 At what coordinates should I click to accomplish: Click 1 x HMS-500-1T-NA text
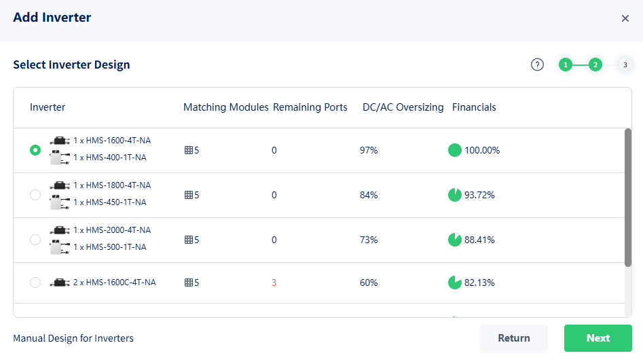(110, 247)
